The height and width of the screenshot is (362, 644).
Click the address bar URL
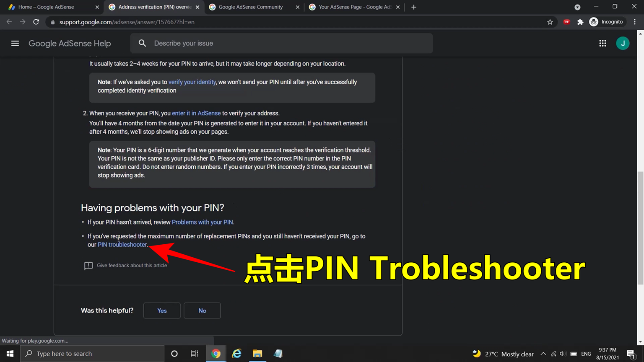click(x=127, y=22)
